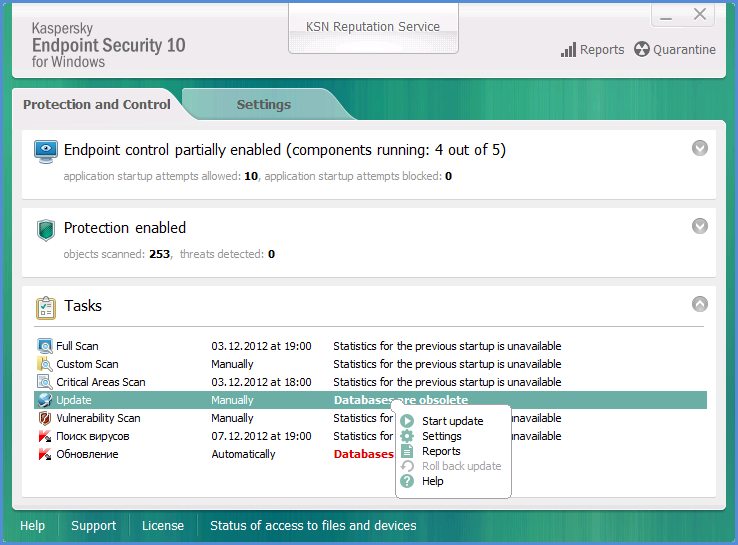Image resolution: width=738 pixels, height=545 pixels.
Task: Click the Endpoint control monitor icon
Action: (46, 151)
